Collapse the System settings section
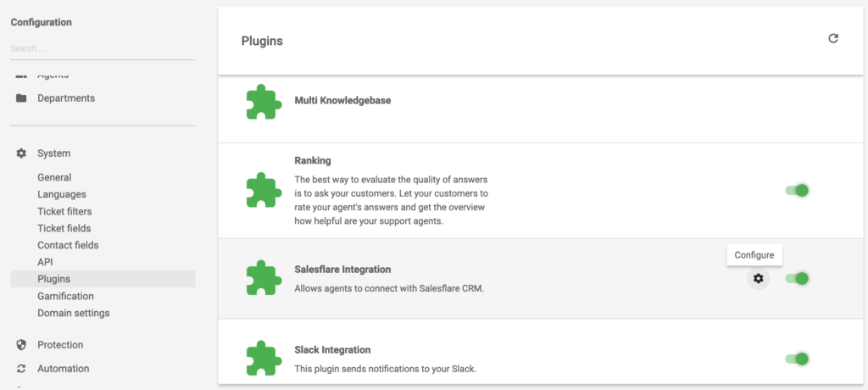 pos(53,153)
